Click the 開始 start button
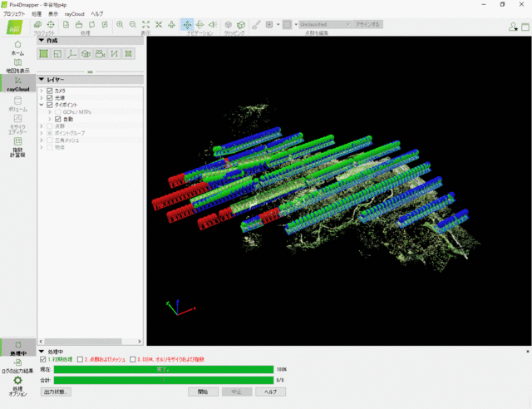532x409 pixels. [x=203, y=392]
